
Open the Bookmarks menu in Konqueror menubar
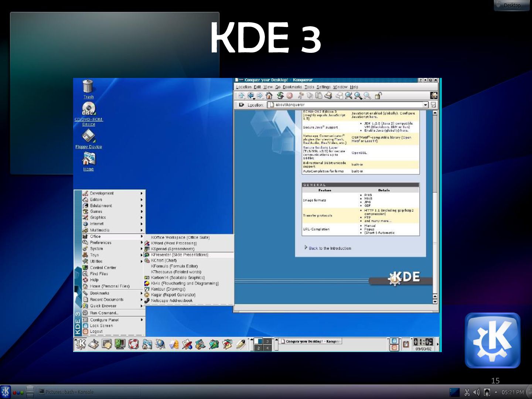(292, 87)
